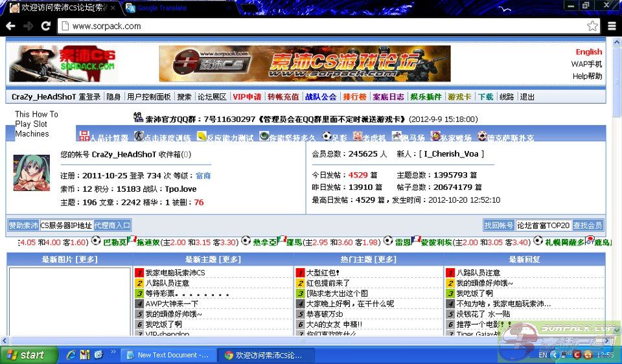Image resolution: width=622 pixels, height=364 pixels.
Task: Launch the 反应能力测试 lemon icon
Action: 202,136
